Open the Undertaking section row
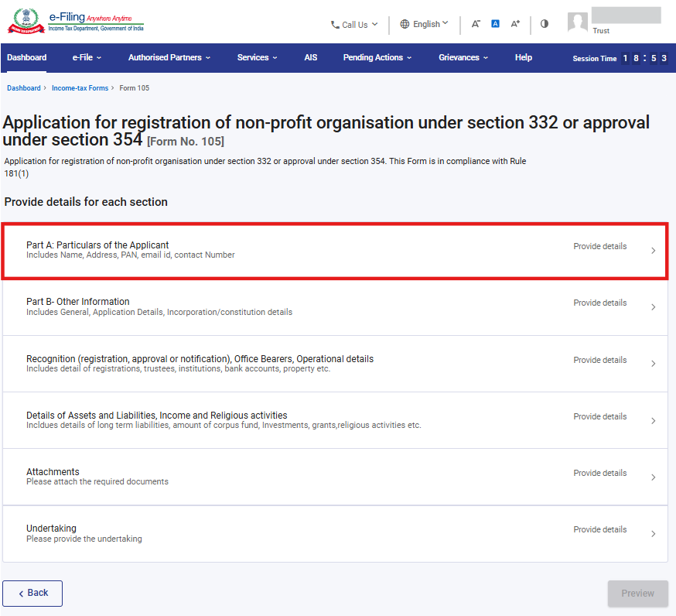The height and width of the screenshot is (616, 676). click(335, 533)
